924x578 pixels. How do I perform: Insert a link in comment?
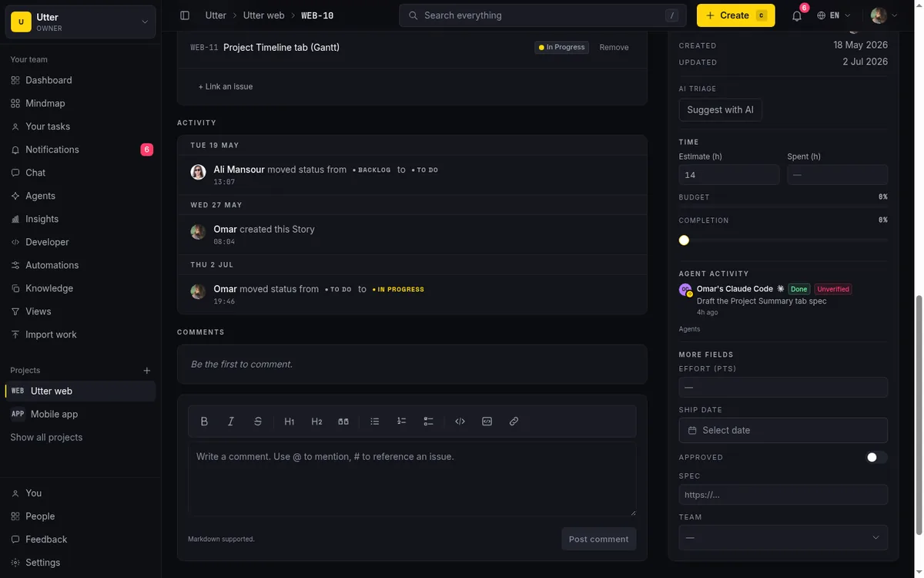point(514,422)
